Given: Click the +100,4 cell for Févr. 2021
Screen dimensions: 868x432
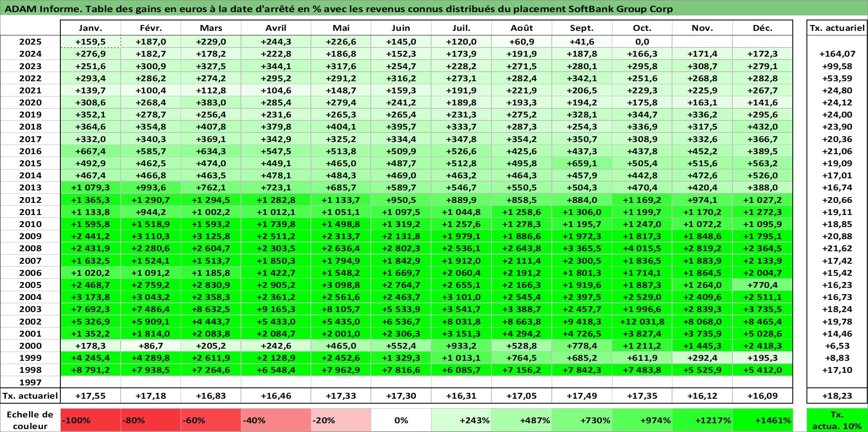Looking at the screenshot, I should pos(151,90).
